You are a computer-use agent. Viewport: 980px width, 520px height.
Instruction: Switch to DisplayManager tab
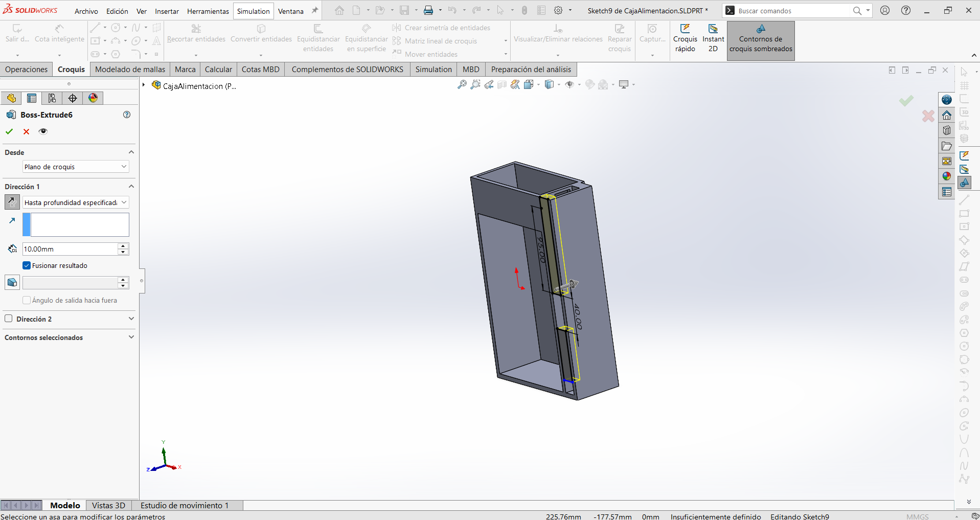click(93, 98)
